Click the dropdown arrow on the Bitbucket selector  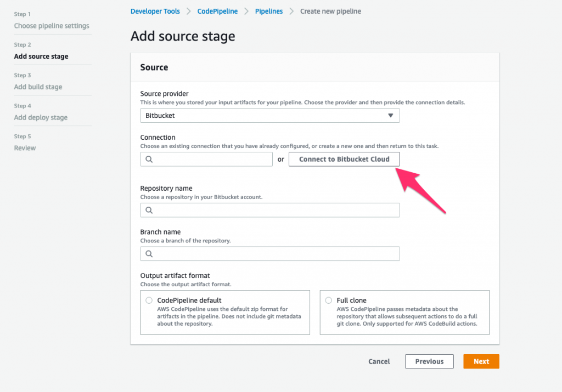click(391, 116)
